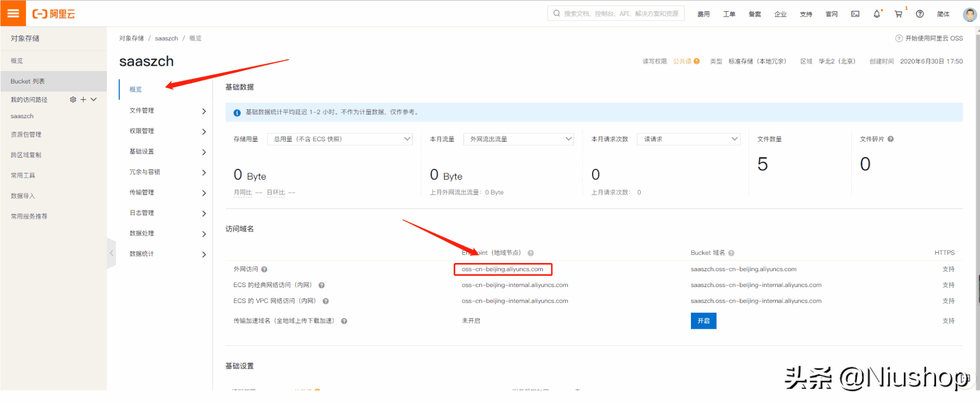Select the oss-cn-beijing.aliyuncs.com endpoint text

[502, 269]
